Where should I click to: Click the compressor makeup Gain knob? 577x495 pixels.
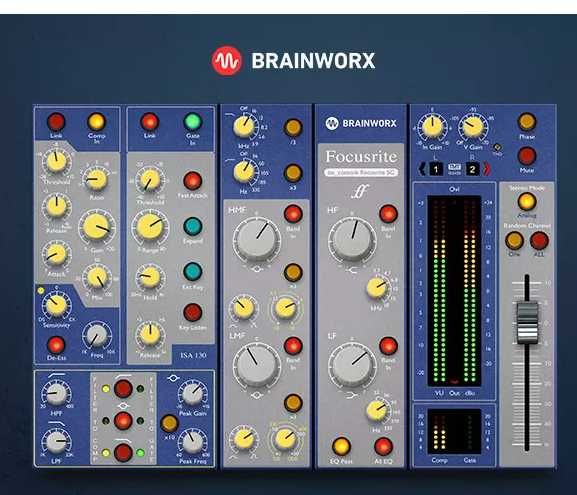point(96,227)
